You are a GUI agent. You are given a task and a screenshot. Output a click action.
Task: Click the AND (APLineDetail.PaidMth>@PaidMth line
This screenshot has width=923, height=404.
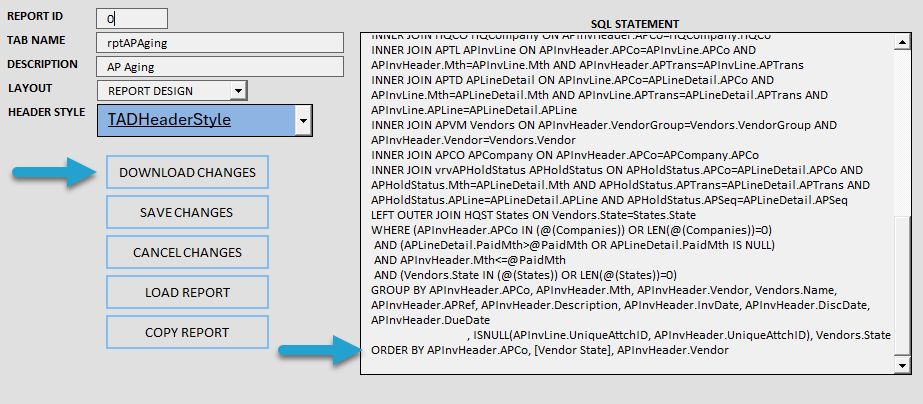point(574,244)
